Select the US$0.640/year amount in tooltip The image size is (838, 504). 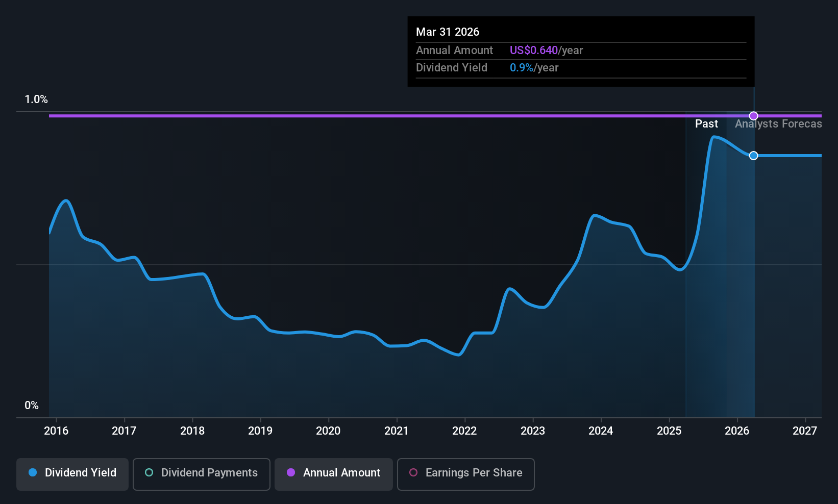coord(532,50)
